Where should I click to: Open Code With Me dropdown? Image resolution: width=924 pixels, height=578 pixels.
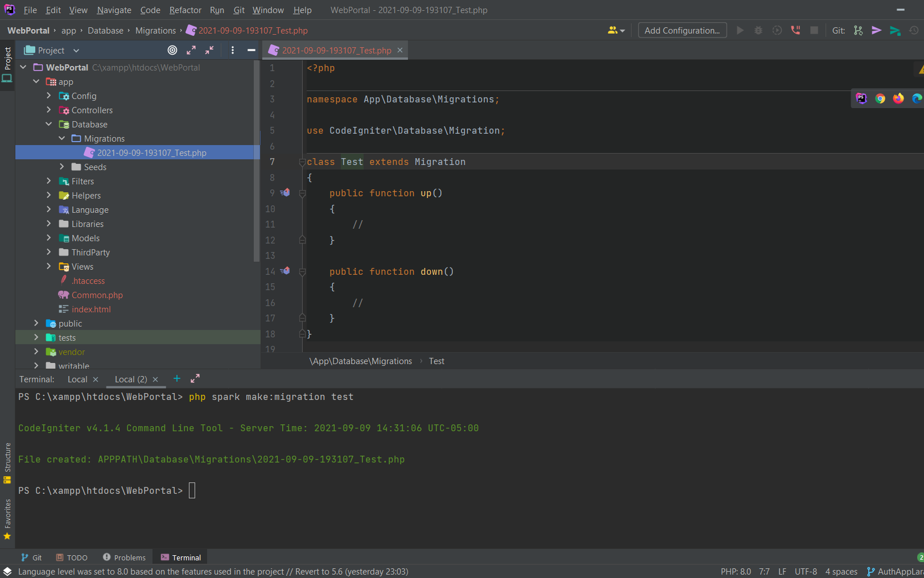[x=616, y=30]
